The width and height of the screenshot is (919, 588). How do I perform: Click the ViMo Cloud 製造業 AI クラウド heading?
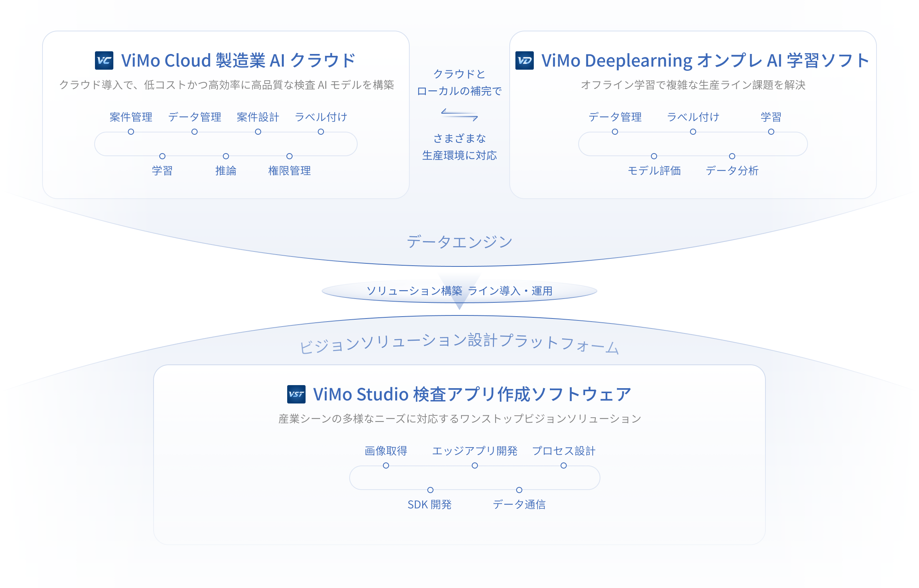point(238,60)
